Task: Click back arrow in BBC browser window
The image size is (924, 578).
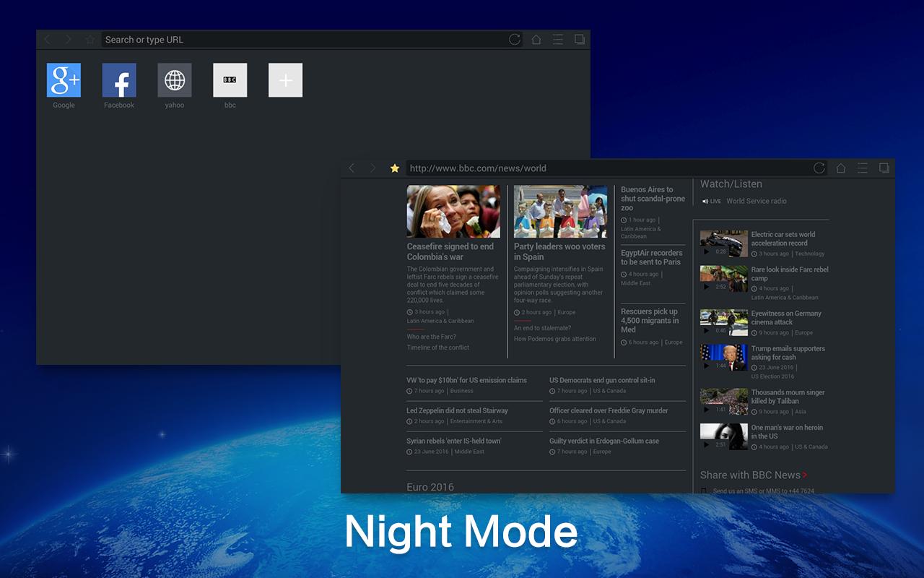Action: (x=352, y=168)
